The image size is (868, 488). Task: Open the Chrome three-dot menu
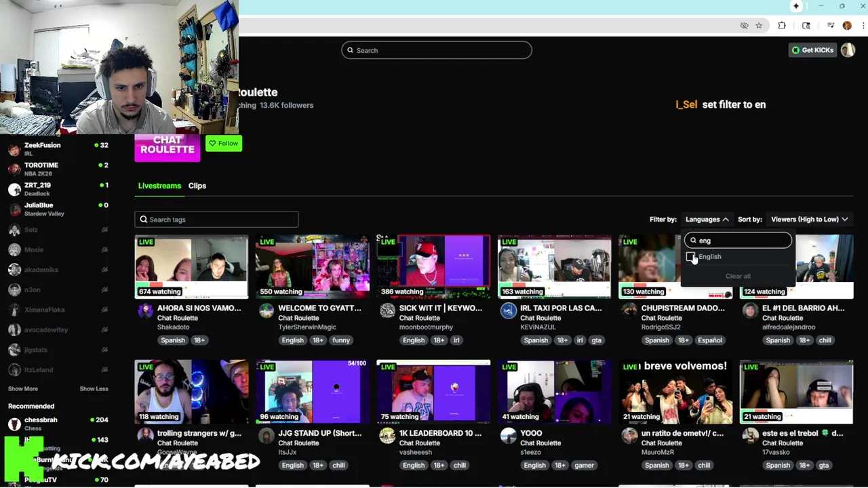coord(862,26)
